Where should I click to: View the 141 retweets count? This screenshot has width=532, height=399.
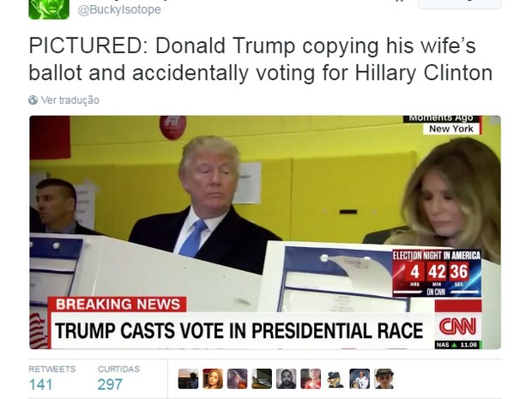pyautogui.click(x=40, y=384)
